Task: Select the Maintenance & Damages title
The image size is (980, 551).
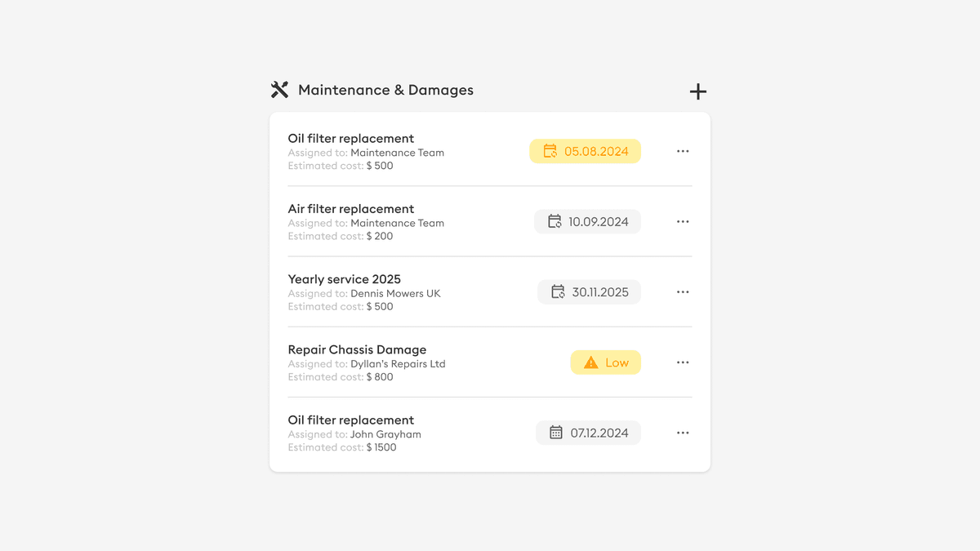Action: click(x=385, y=90)
